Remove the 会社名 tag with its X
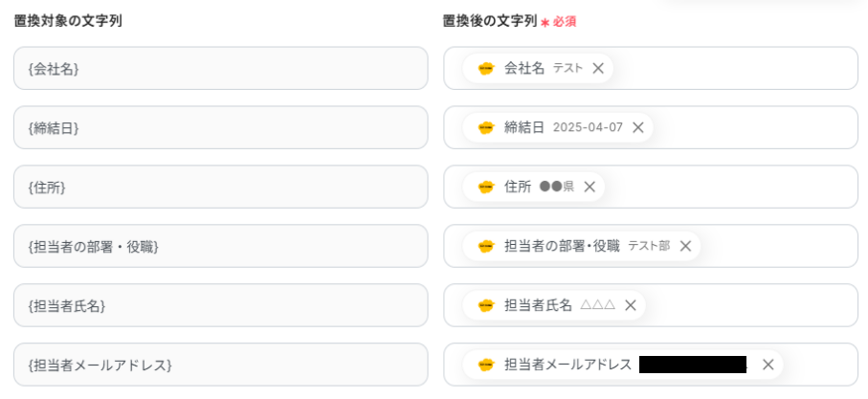This screenshot has height=399, width=868. click(x=598, y=69)
